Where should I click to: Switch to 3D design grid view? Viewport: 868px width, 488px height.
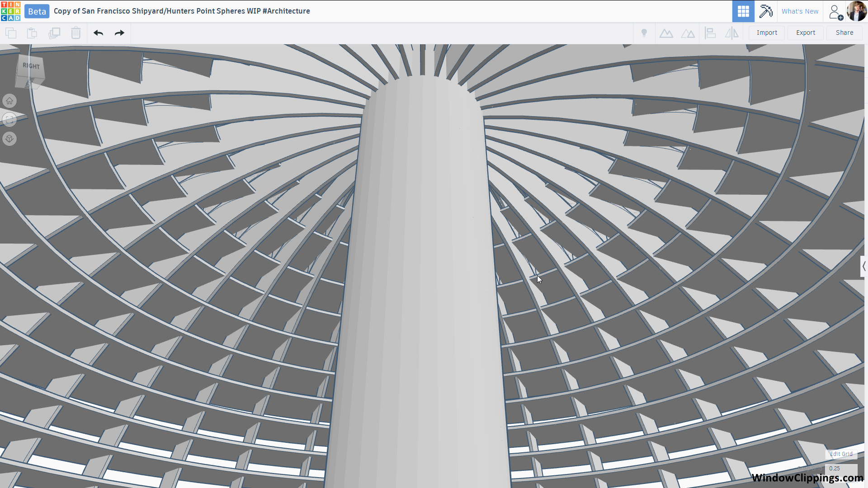(x=743, y=11)
